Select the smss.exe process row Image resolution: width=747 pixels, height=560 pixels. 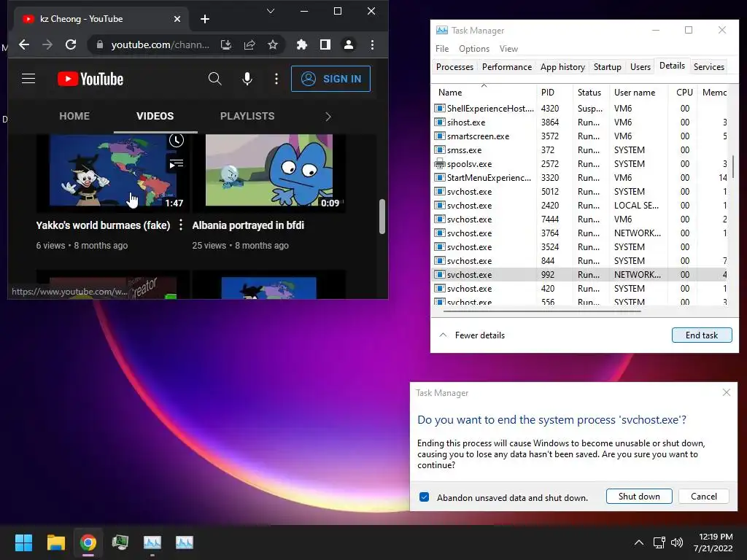pos(580,150)
